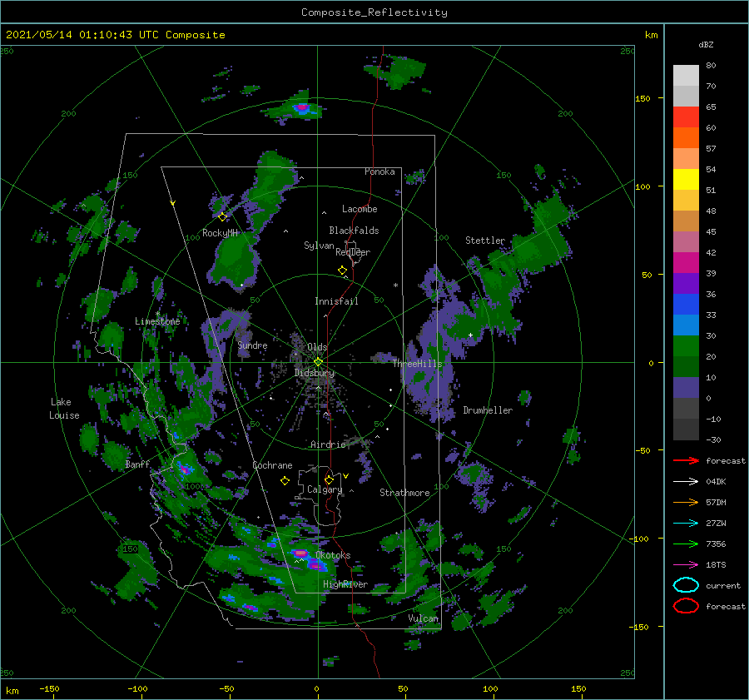Click the 'Lacombe' map label

(360, 209)
